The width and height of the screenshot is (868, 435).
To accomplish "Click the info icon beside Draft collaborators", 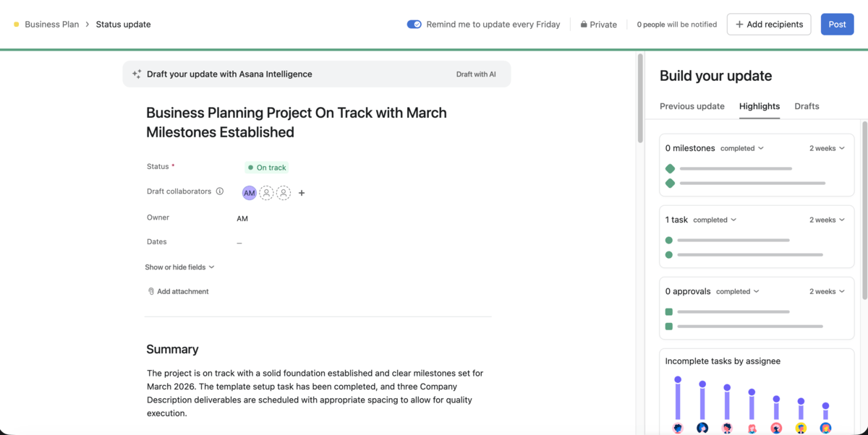I will click(218, 191).
